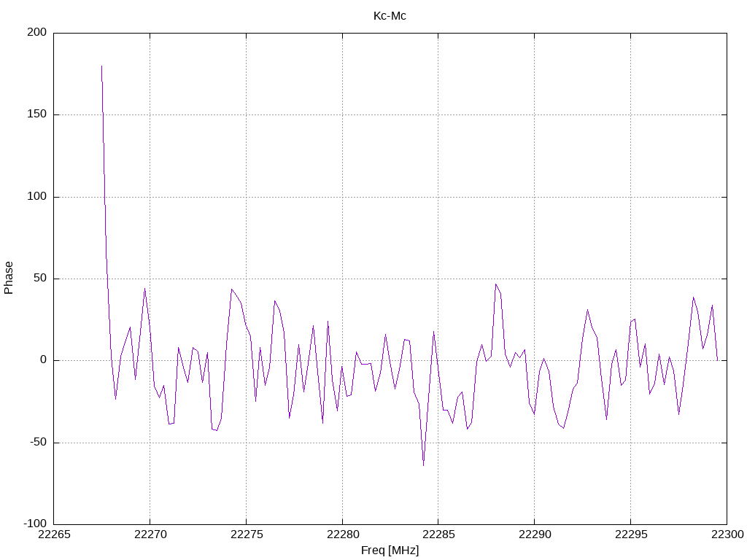Click the 50 y-axis tick label
747x560 pixels.
(x=40, y=278)
